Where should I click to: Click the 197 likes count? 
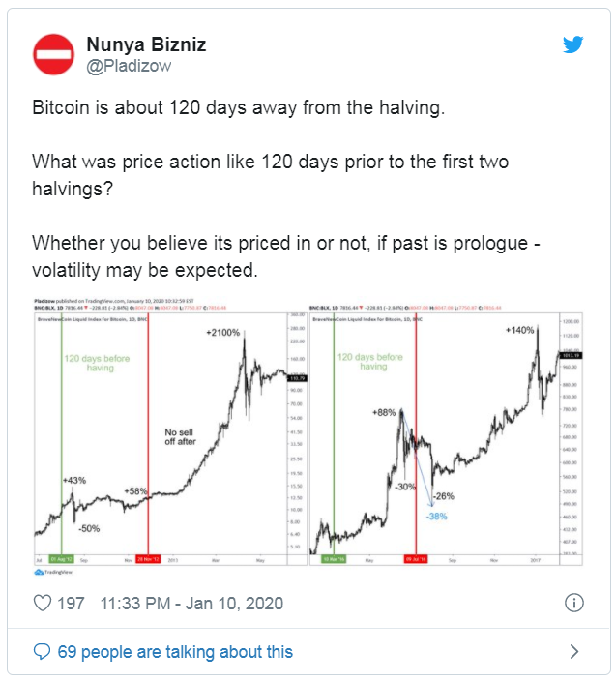(x=71, y=604)
